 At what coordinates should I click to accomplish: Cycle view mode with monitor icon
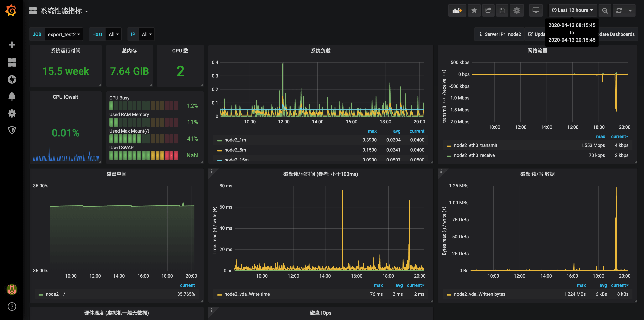click(x=536, y=11)
